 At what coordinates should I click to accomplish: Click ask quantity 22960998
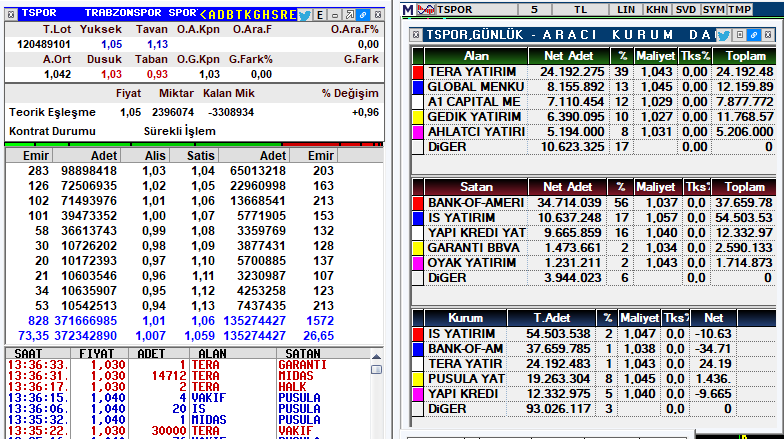[258, 186]
